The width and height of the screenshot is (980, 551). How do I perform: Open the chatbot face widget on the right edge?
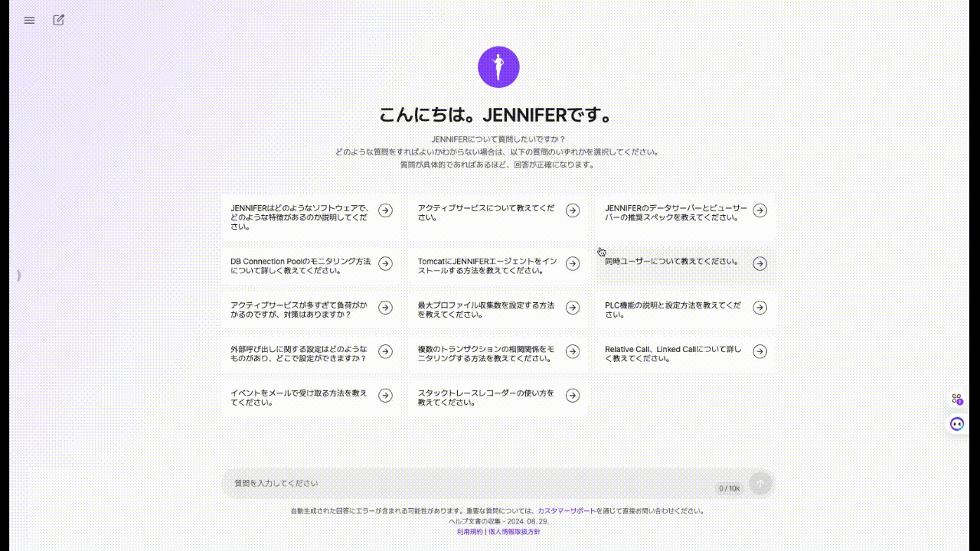point(957,424)
